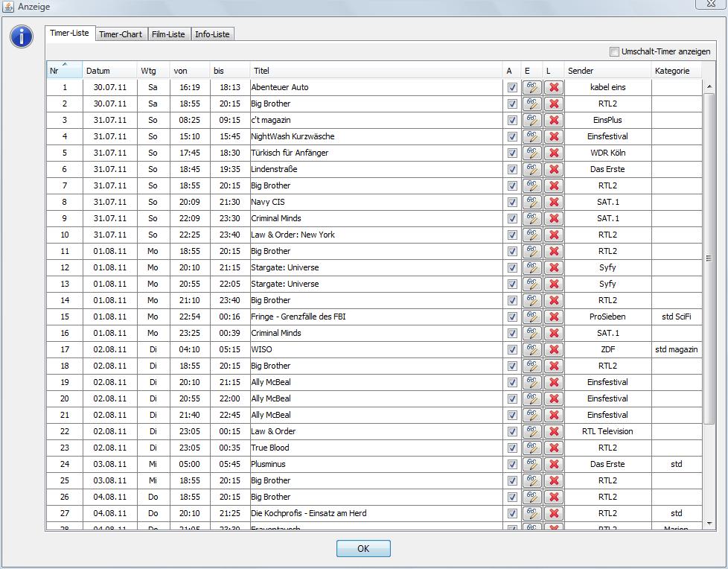Image resolution: width=728 pixels, height=569 pixels.
Task: Edit the NightWash Kurzwäsche timer
Action: tap(532, 136)
